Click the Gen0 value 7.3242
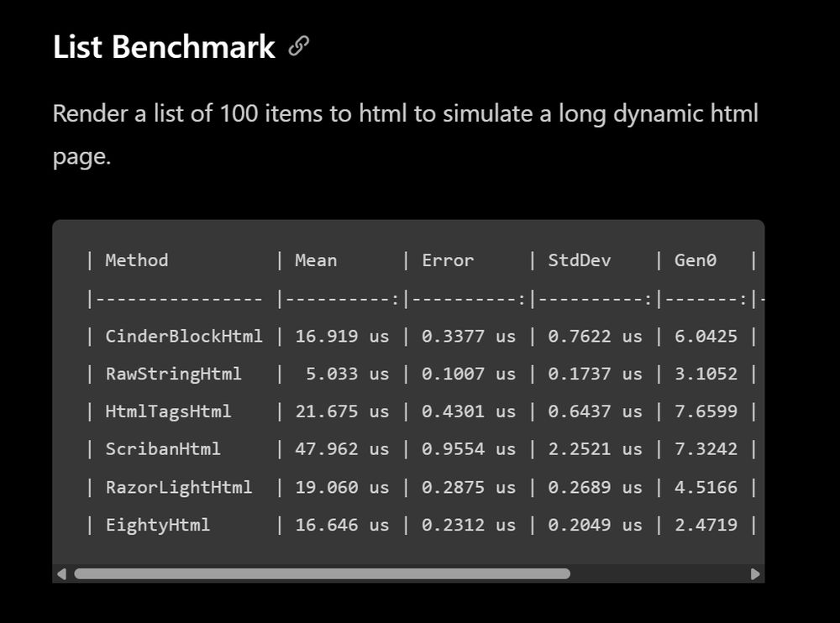This screenshot has width=840, height=623. 706,449
